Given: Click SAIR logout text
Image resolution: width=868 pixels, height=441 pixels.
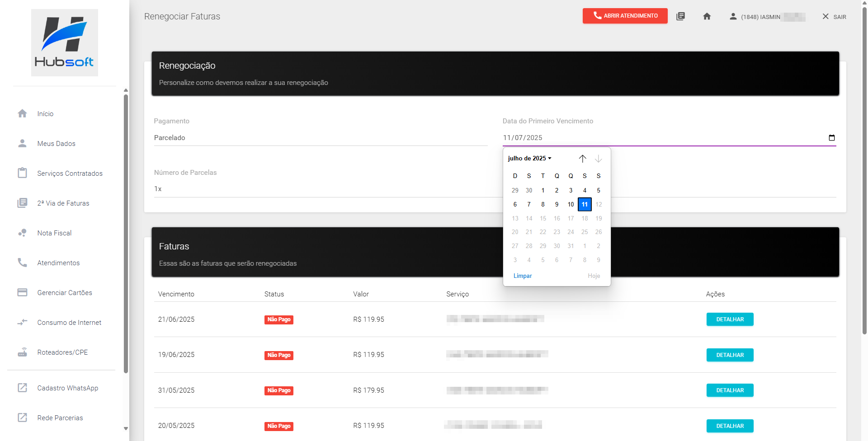Looking at the screenshot, I should pyautogui.click(x=840, y=17).
